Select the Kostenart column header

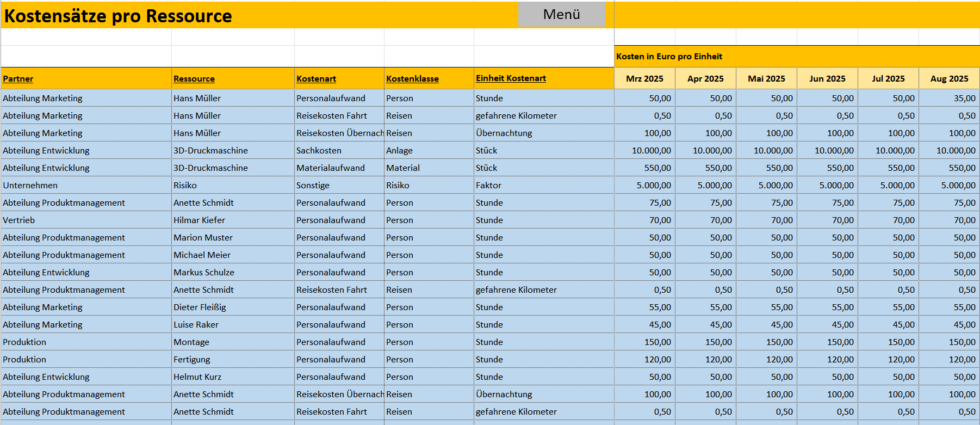pyautogui.click(x=339, y=78)
